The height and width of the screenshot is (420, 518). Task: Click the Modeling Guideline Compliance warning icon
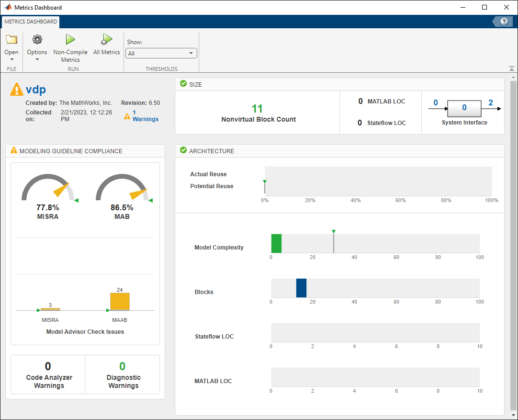pos(13,150)
